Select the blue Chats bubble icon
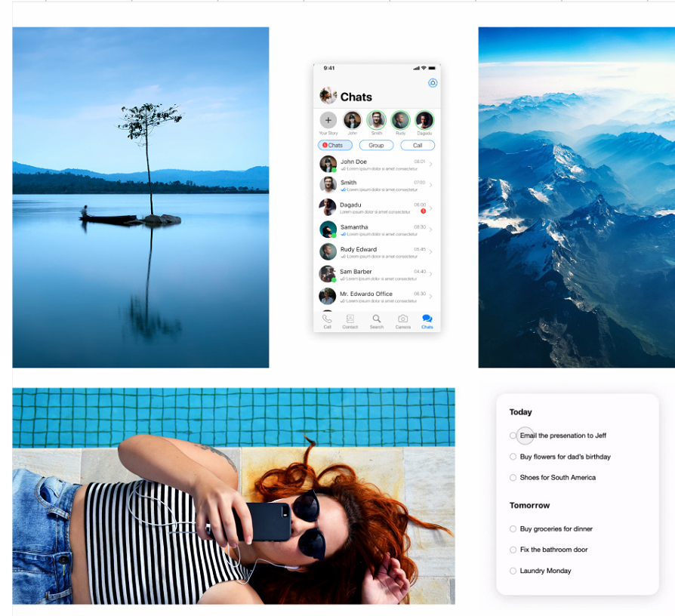 pyautogui.click(x=427, y=319)
